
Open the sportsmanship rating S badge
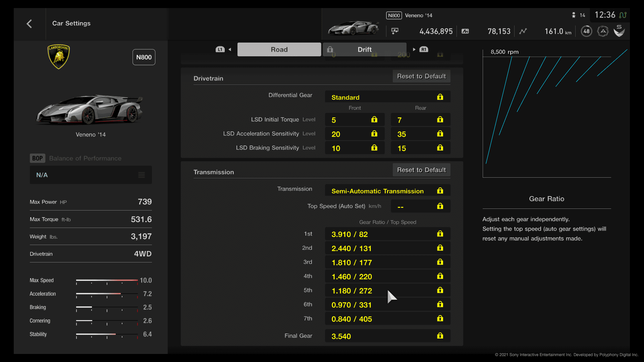pos(619,31)
